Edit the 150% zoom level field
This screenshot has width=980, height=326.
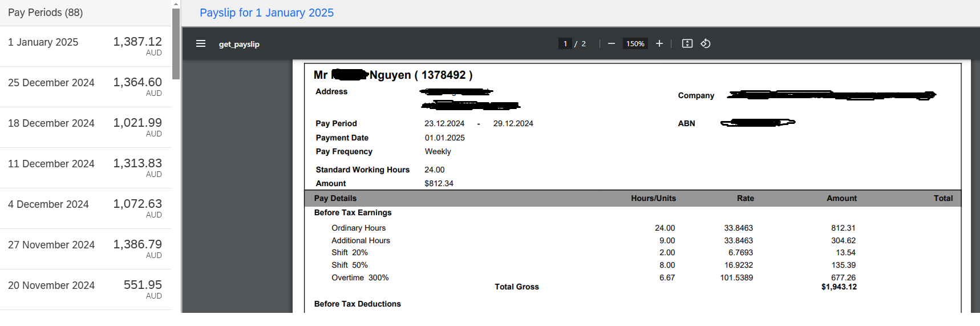635,43
